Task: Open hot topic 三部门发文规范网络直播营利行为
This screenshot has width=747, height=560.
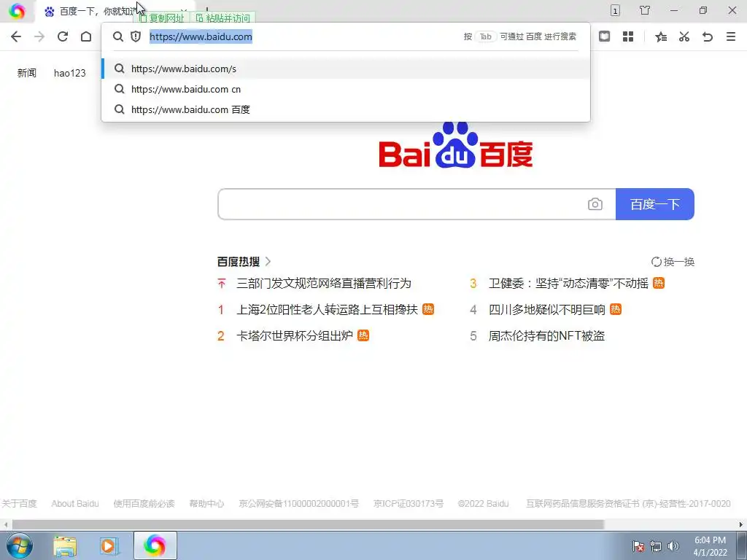Action: click(323, 284)
